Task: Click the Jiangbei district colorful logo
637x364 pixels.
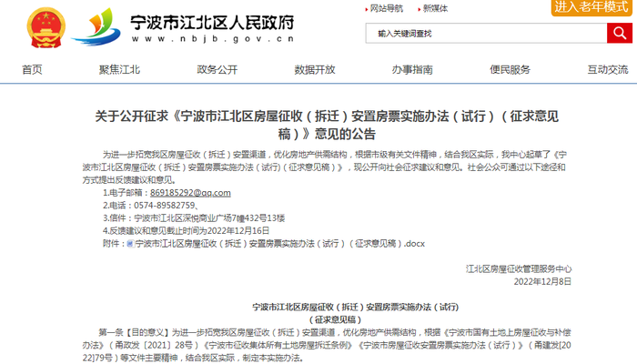Action: (x=96, y=26)
